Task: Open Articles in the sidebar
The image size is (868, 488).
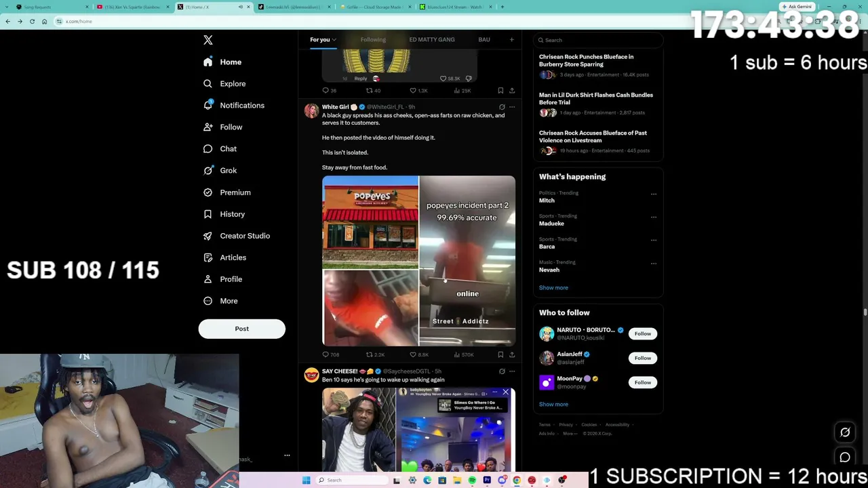Action: click(x=224, y=257)
